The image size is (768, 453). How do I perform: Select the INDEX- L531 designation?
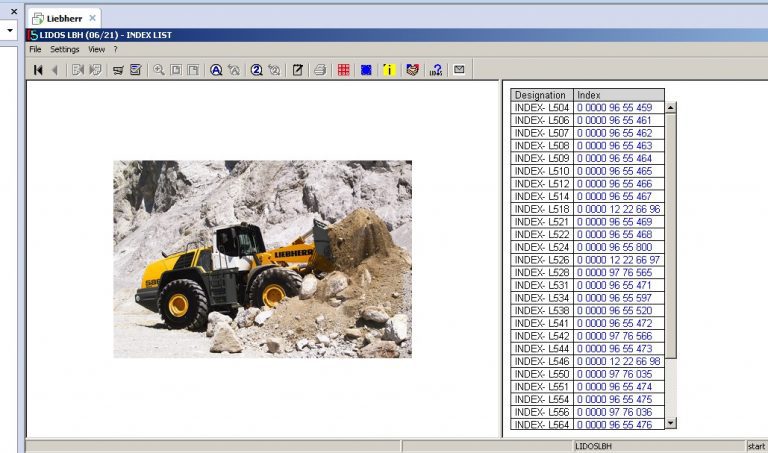click(x=542, y=286)
